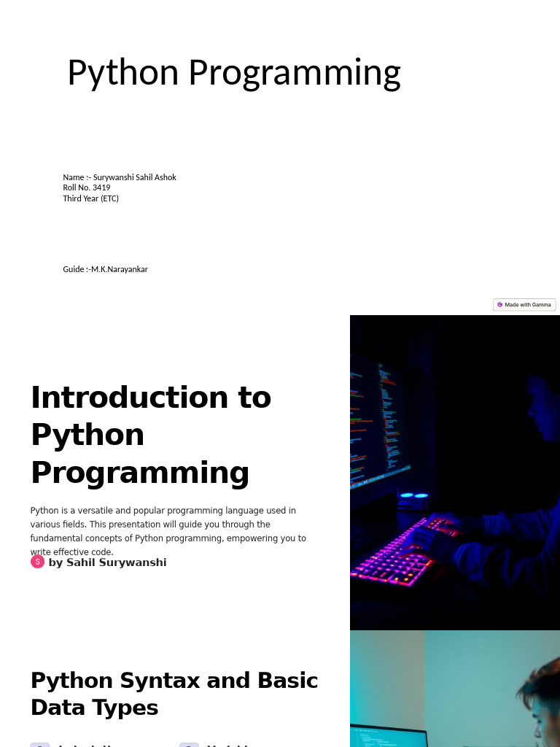Click the Python Syntax and Basic Data Types heading
The height and width of the screenshot is (747, 560).
point(174,694)
